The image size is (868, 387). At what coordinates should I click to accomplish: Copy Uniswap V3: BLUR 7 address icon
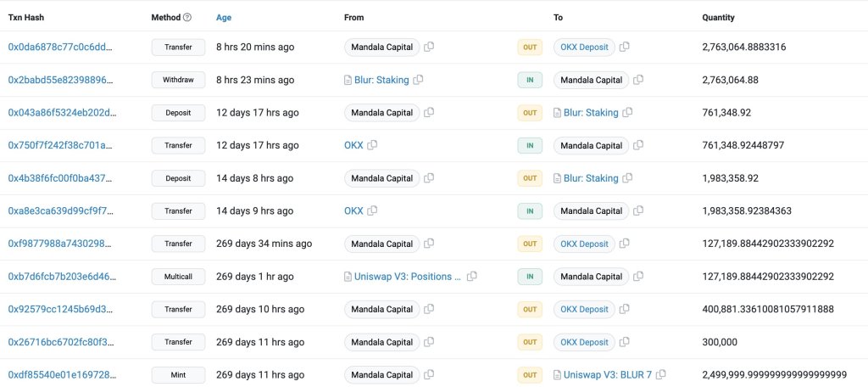(661, 374)
